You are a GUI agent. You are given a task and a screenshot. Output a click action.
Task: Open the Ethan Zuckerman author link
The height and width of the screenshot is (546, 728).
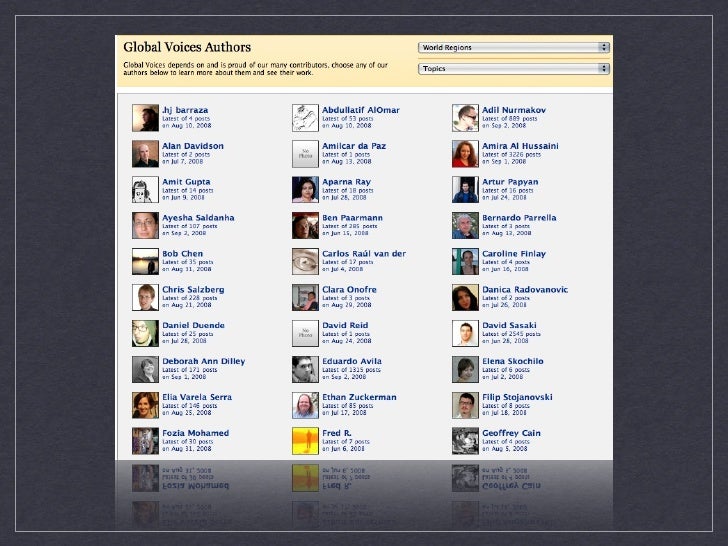[359, 397]
